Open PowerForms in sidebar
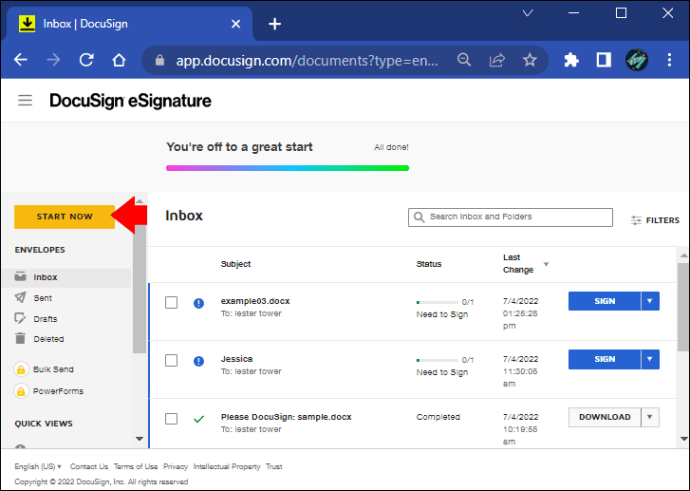Viewport: 690px width, 491px height. (x=58, y=391)
